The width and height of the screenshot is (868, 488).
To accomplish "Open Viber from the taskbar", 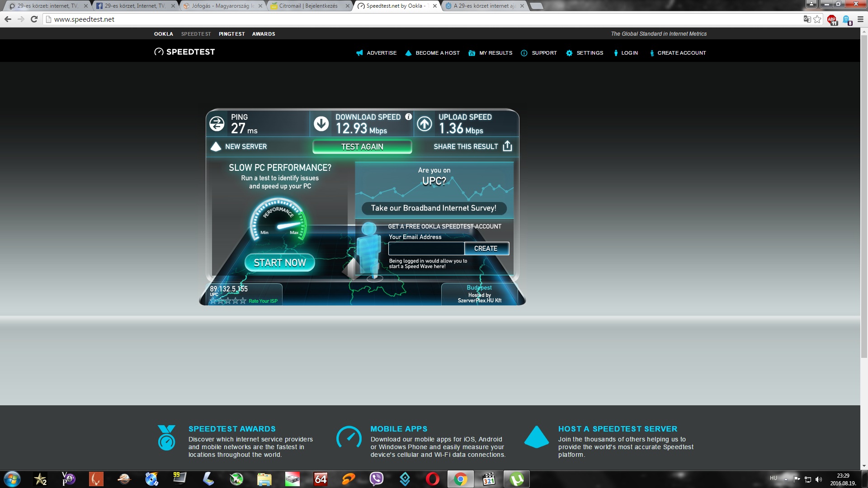I will tap(376, 479).
